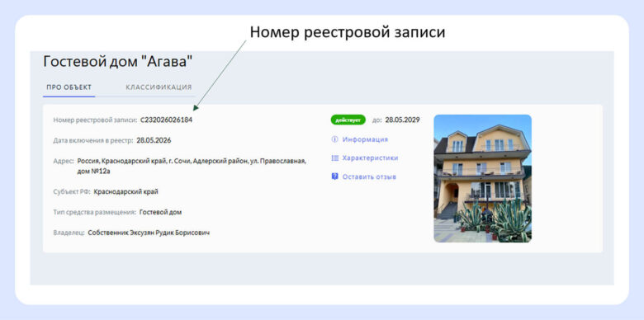Click the Номер реестровой записи field label
This screenshot has width=644, height=320.
(x=95, y=120)
